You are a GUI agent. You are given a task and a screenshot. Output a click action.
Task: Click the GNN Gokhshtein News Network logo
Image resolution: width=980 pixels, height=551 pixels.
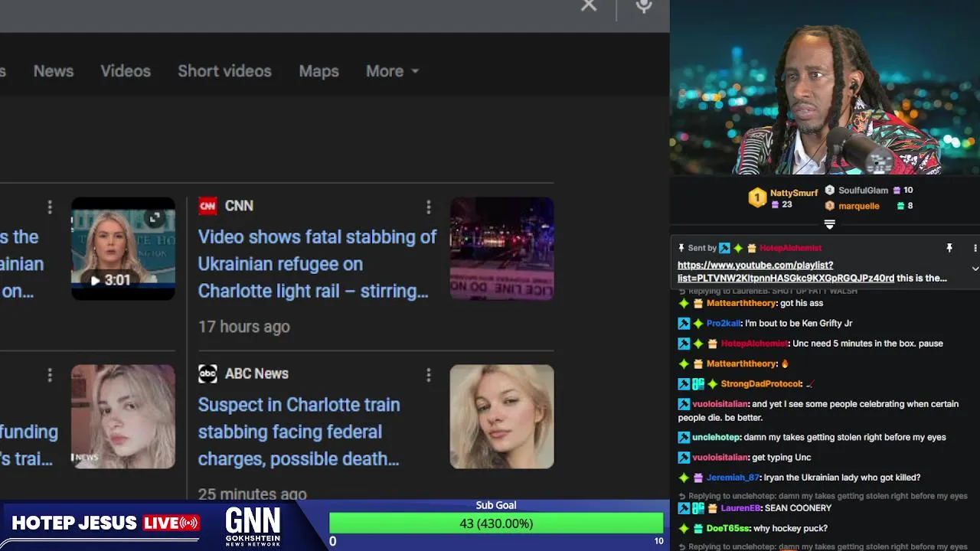pyautogui.click(x=253, y=527)
